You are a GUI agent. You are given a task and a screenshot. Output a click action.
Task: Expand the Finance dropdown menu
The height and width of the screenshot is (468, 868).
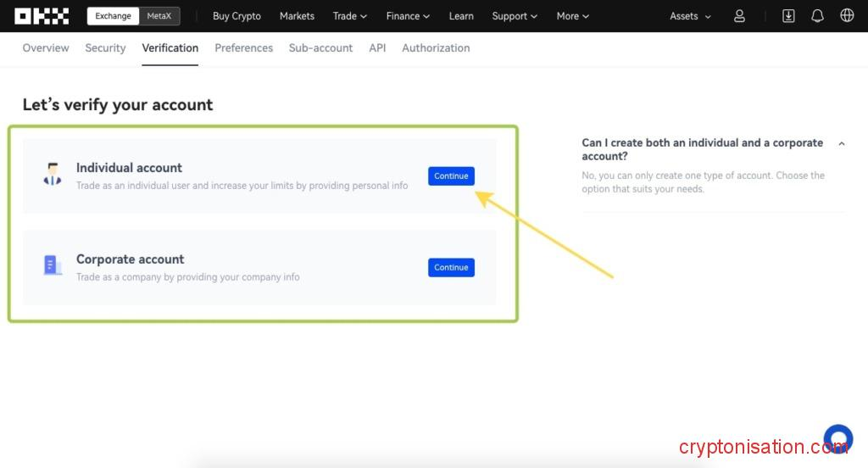(x=408, y=16)
